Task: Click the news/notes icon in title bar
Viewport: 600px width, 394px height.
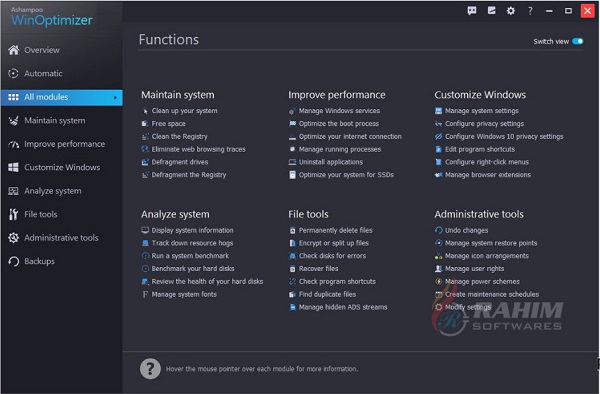Action: click(491, 11)
